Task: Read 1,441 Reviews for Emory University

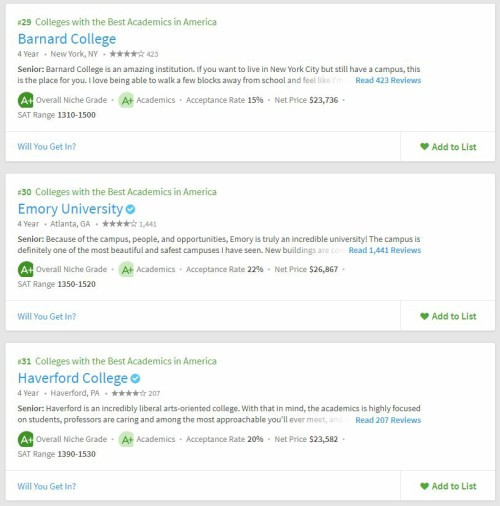Action: tap(385, 250)
